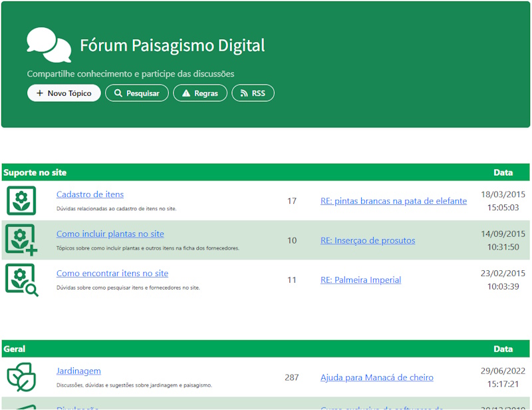Click description 'Dúvidas sobre como pesquisar itens'
532x410 pixels.
pyautogui.click(x=128, y=288)
